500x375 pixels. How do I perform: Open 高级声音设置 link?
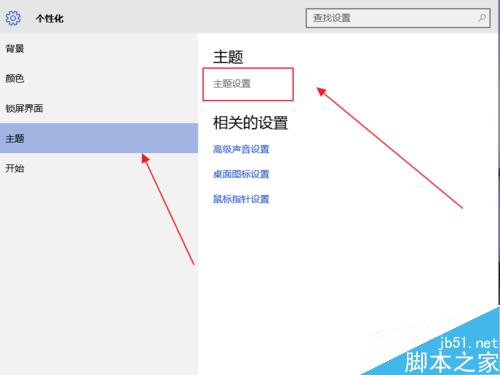coord(241,149)
